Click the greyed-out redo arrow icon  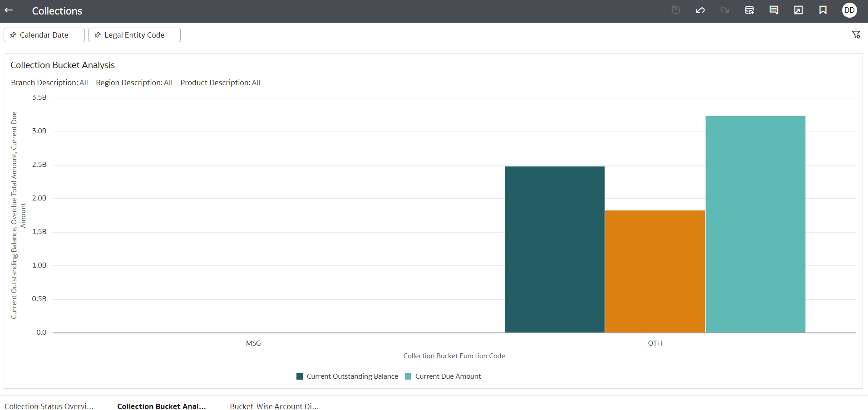(725, 10)
